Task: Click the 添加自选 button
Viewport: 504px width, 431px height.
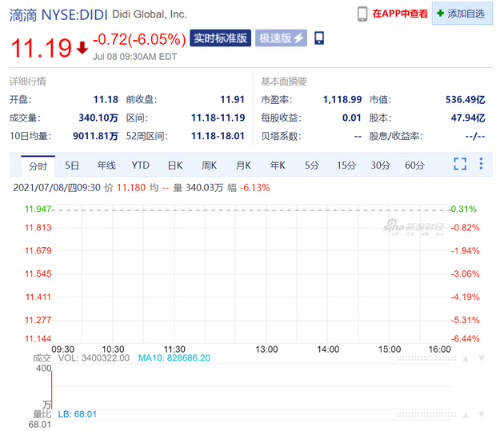Action: (x=462, y=14)
